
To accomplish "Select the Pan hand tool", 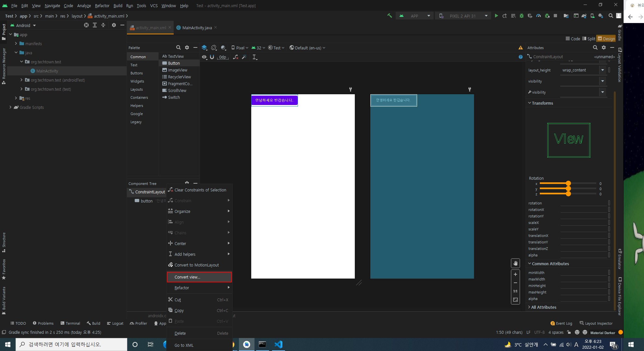I will (515, 263).
